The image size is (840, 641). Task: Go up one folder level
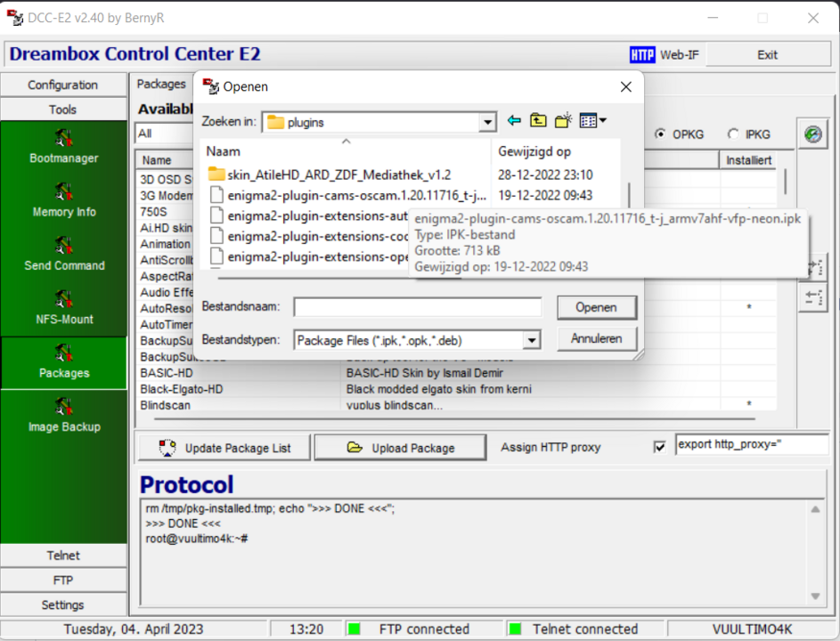[x=536, y=118]
